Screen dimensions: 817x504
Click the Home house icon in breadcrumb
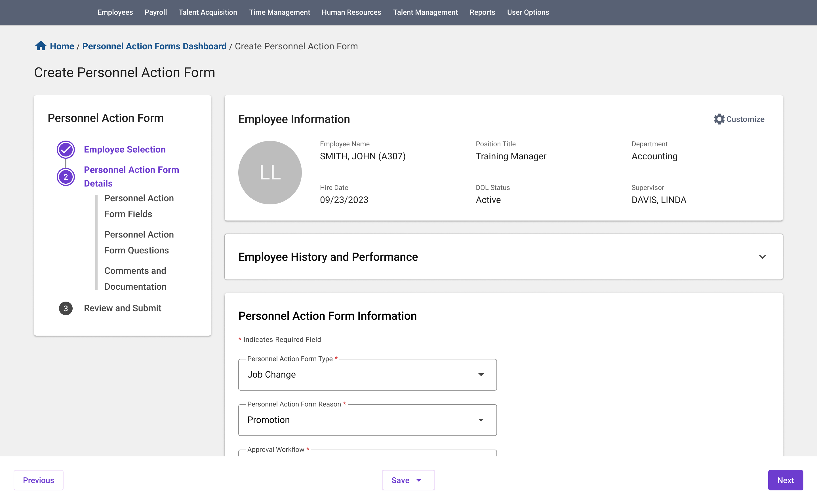[x=41, y=46]
